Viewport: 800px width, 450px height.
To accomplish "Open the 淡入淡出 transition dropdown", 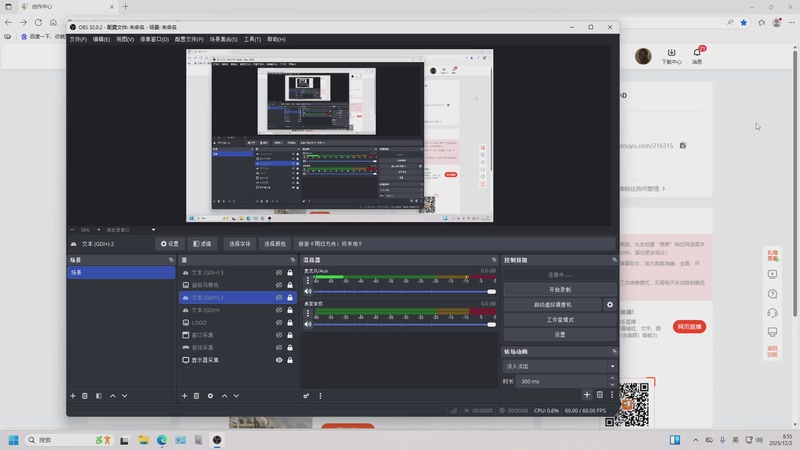I will pyautogui.click(x=560, y=366).
